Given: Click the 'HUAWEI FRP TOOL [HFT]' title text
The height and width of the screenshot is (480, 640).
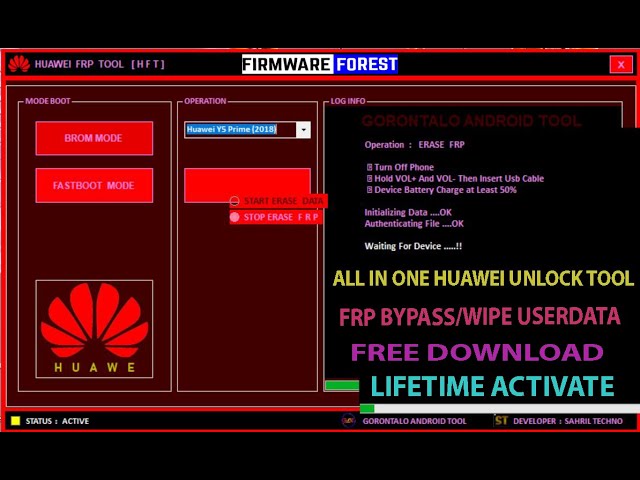Looking at the screenshot, I should click(x=100, y=64).
